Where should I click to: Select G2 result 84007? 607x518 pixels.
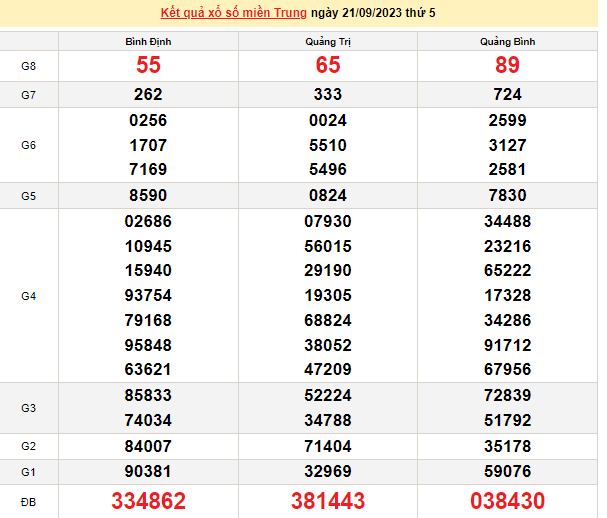148,445
